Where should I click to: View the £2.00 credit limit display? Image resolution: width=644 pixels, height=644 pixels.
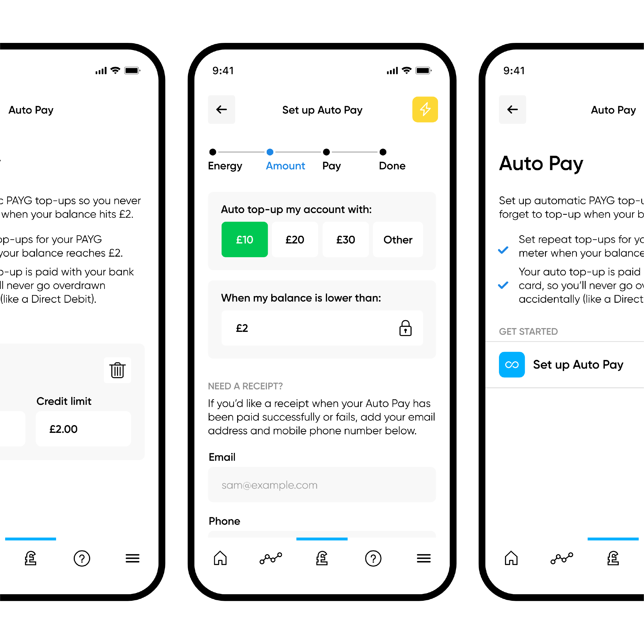click(x=63, y=429)
